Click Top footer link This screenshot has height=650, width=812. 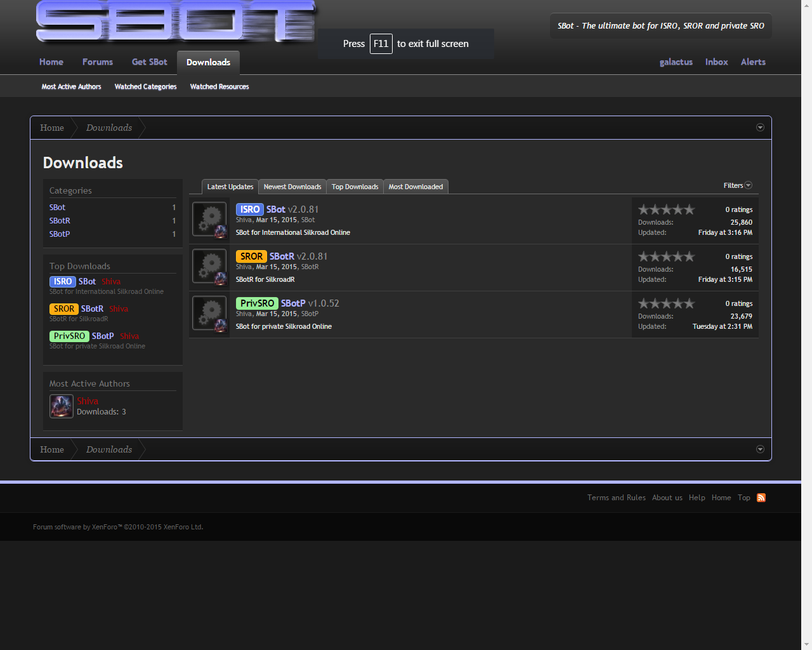point(744,498)
